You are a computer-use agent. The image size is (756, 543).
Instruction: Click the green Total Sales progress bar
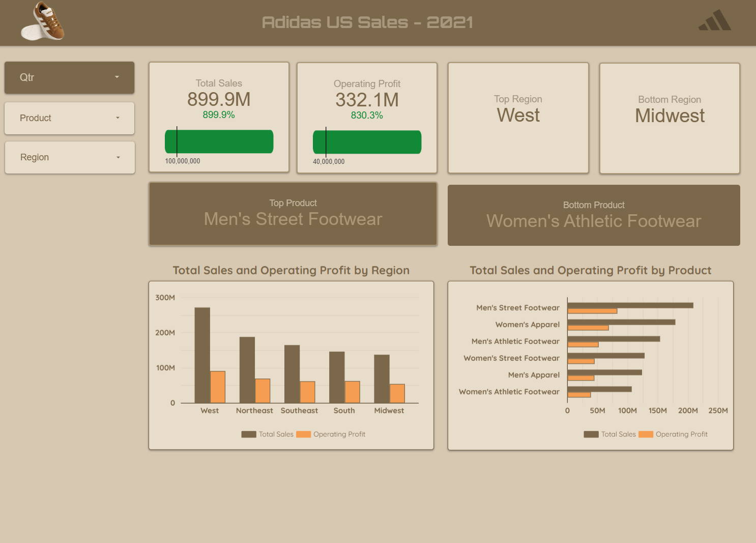pyautogui.click(x=219, y=141)
